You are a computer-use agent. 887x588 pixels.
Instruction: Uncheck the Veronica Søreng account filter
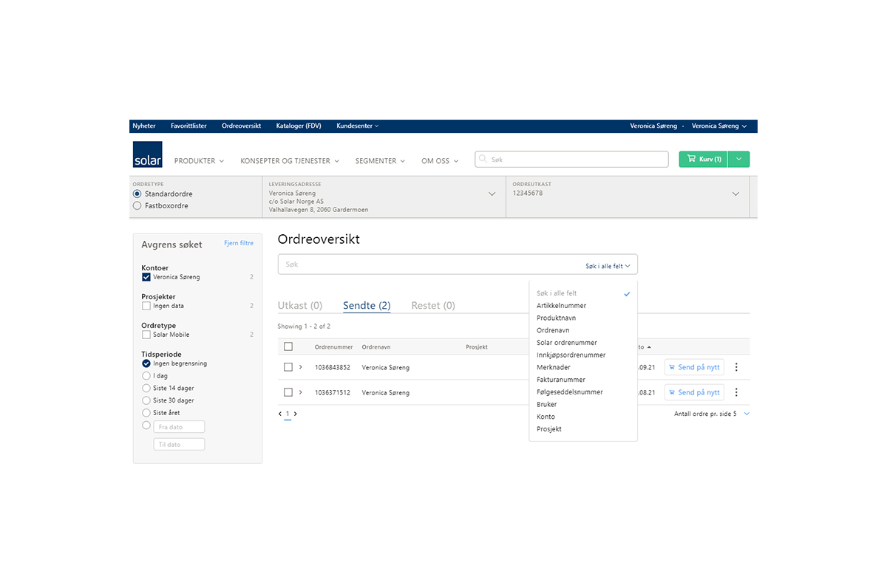coord(146,277)
